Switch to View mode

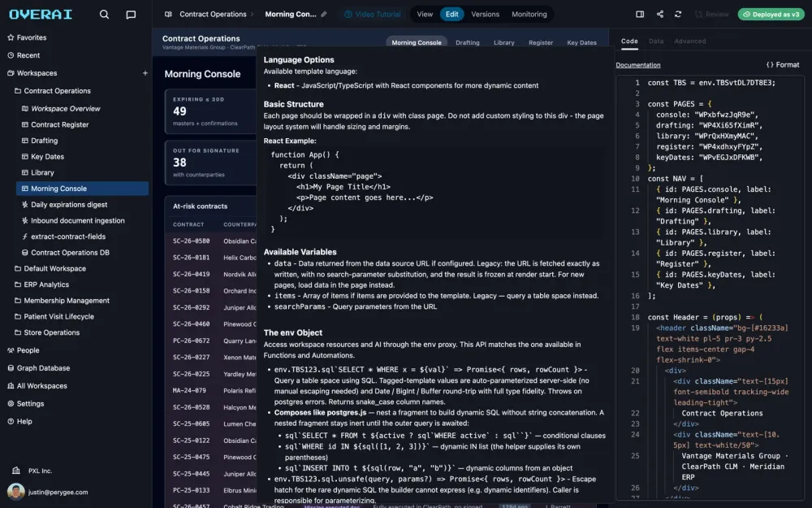coord(425,15)
